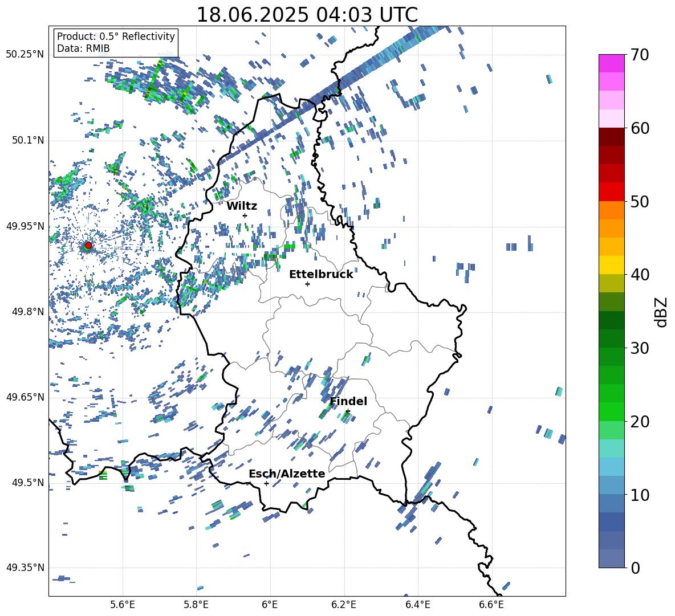Click the 50.1°N latitude label
Screen dimensions: 675x616
[28, 140]
